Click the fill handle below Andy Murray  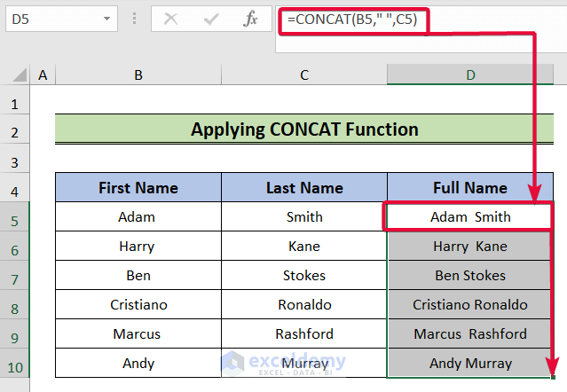point(551,378)
